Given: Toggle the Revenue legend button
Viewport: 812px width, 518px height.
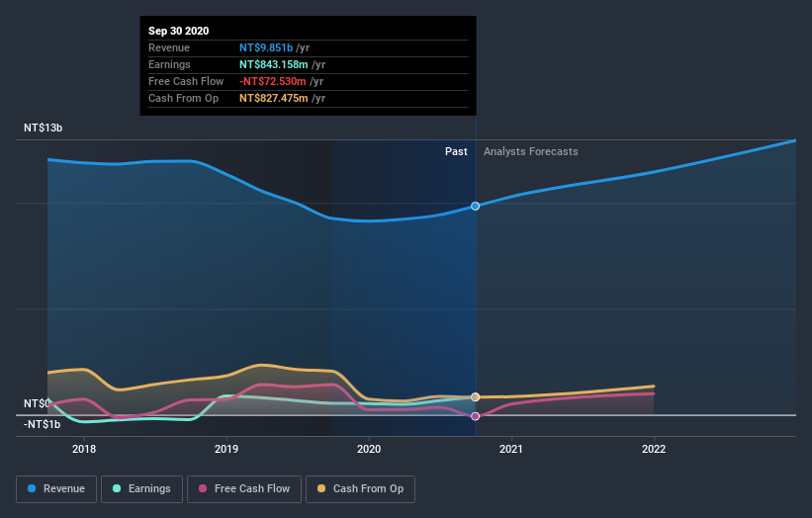Looking at the screenshot, I should (x=56, y=489).
